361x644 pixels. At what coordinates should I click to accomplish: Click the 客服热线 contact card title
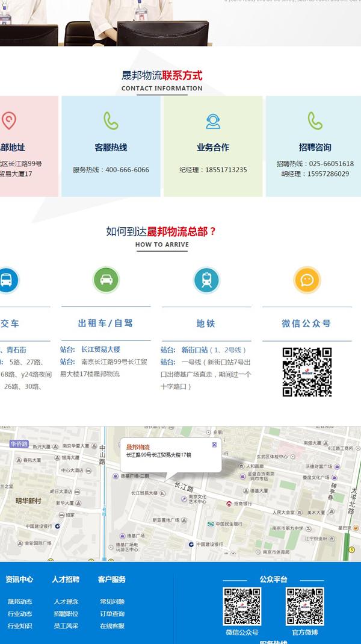coord(111,148)
